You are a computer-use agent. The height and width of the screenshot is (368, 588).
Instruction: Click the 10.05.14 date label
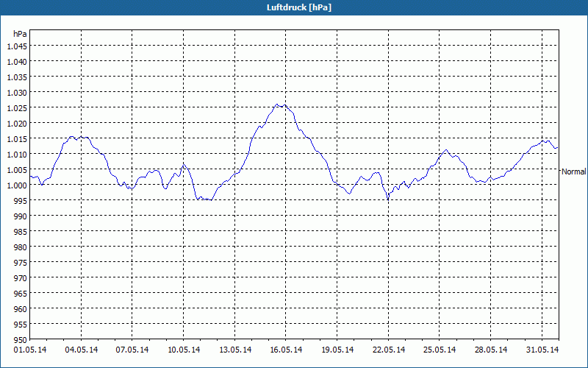point(184,350)
